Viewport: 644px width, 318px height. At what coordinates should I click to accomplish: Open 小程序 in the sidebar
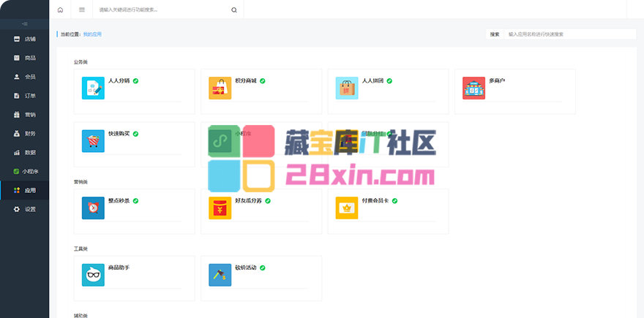pos(25,171)
